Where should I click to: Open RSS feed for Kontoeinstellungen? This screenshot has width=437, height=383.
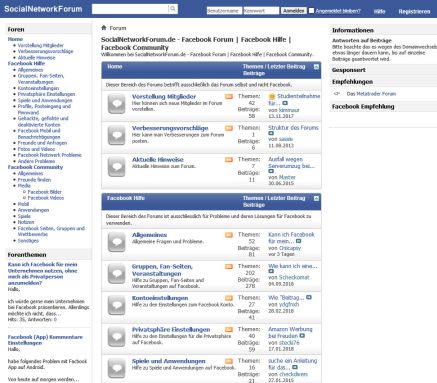[x=229, y=298]
